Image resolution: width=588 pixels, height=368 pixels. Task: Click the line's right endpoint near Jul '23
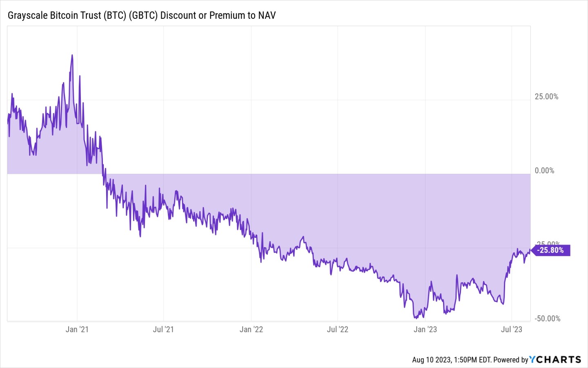530,250
